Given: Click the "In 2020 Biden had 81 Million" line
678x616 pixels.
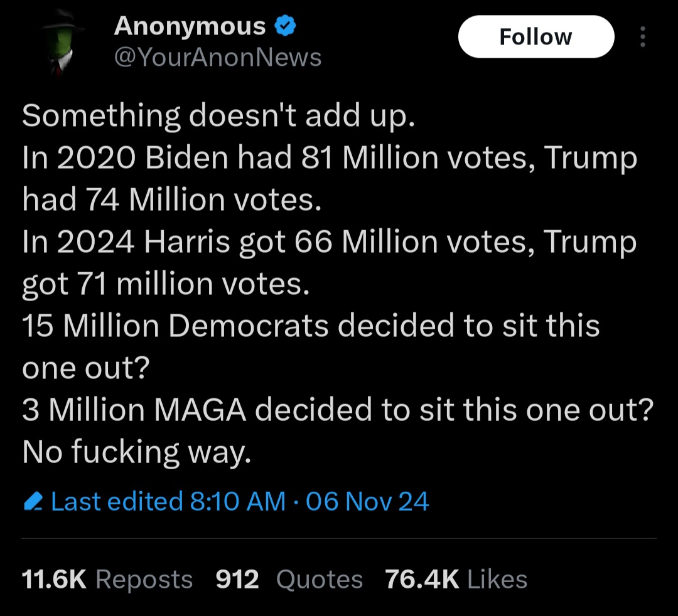Looking at the screenshot, I should [330, 158].
